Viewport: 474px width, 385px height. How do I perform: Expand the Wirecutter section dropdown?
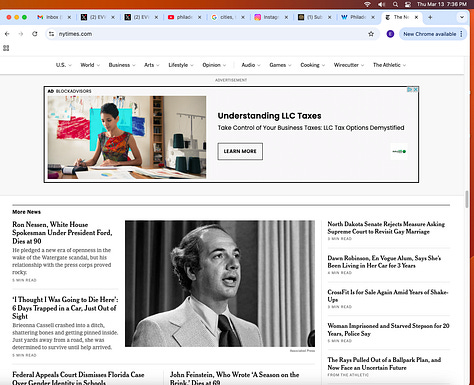tap(349, 65)
